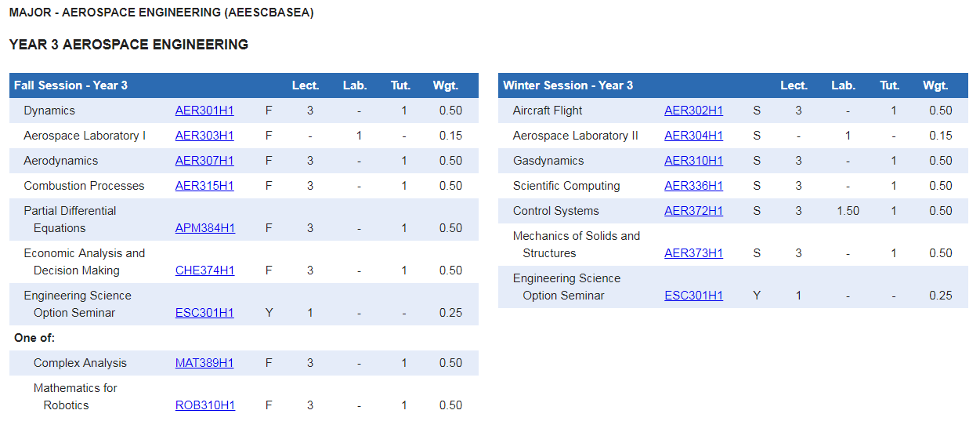Image resolution: width=980 pixels, height=432 pixels.
Task: Open the AER301H1 Dynamics course link
Action: pos(204,111)
